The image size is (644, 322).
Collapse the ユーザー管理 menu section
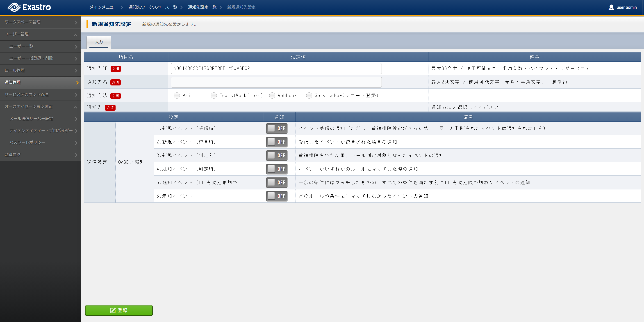click(x=75, y=35)
